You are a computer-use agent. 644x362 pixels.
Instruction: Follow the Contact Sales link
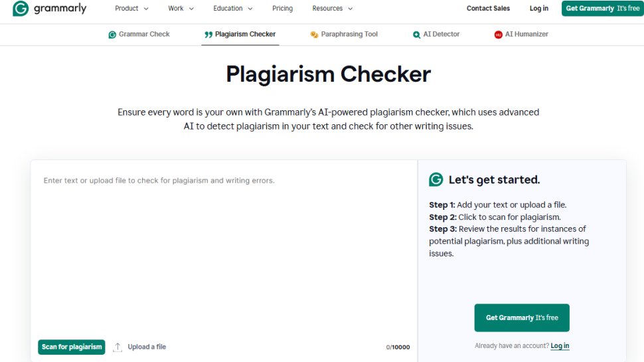[488, 9]
